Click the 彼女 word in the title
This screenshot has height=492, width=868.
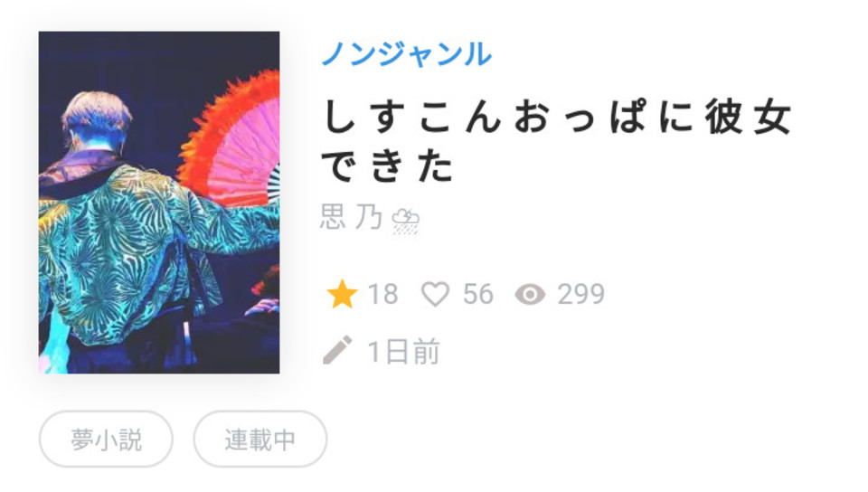point(749,118)
